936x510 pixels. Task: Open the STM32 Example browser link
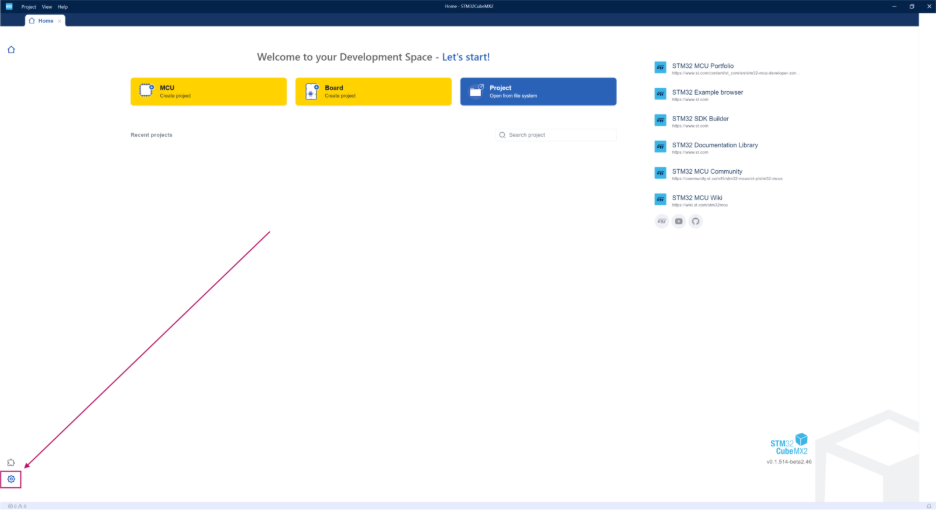707,92
